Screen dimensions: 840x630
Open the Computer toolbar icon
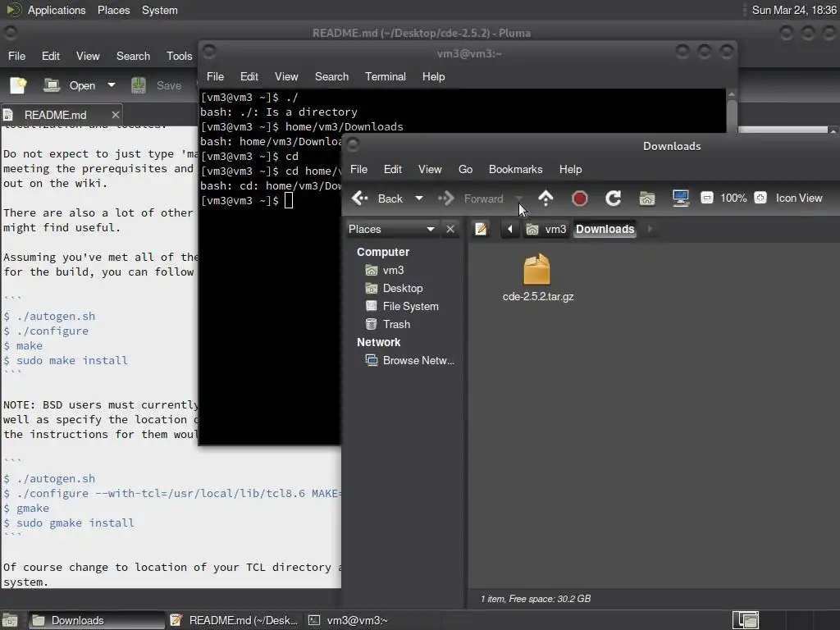tap(681, 199)
